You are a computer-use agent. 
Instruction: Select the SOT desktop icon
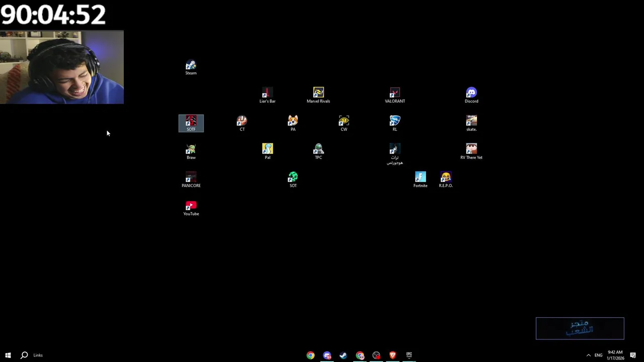293,180
